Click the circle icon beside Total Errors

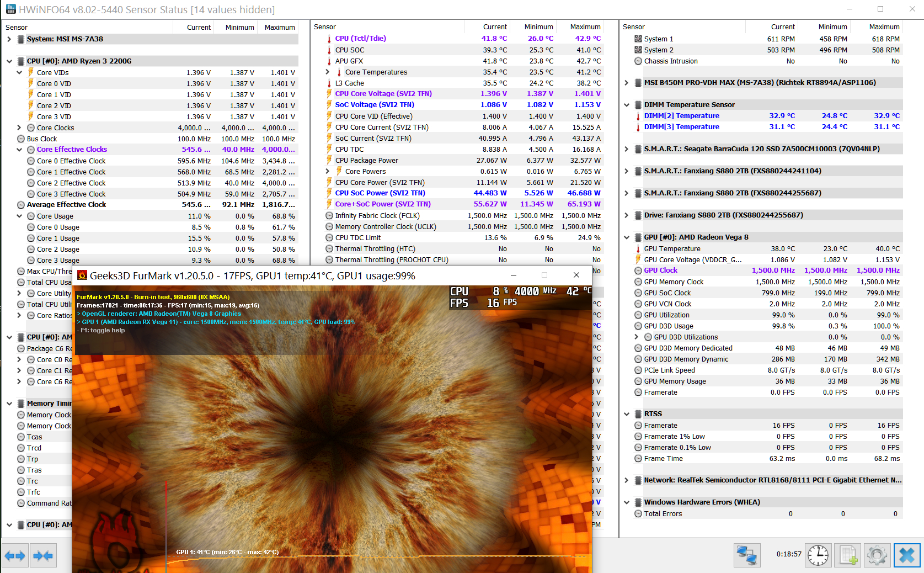pos(638,513)
